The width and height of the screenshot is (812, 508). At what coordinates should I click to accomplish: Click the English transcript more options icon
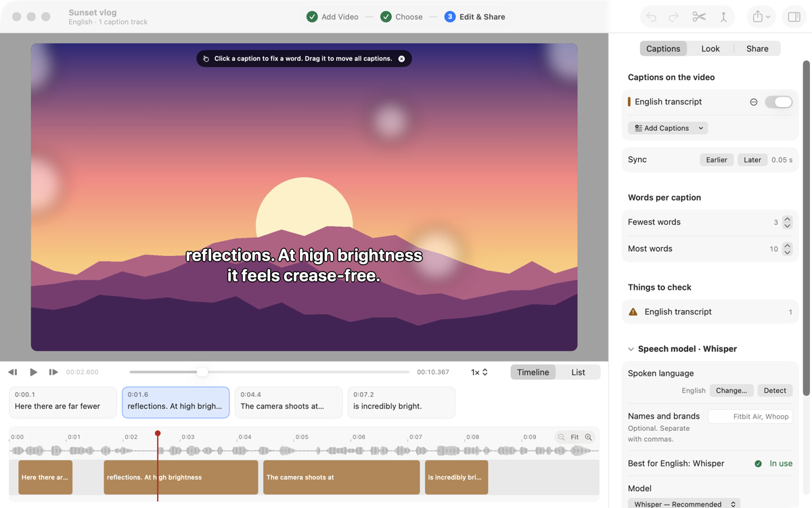tap(754, 102)
